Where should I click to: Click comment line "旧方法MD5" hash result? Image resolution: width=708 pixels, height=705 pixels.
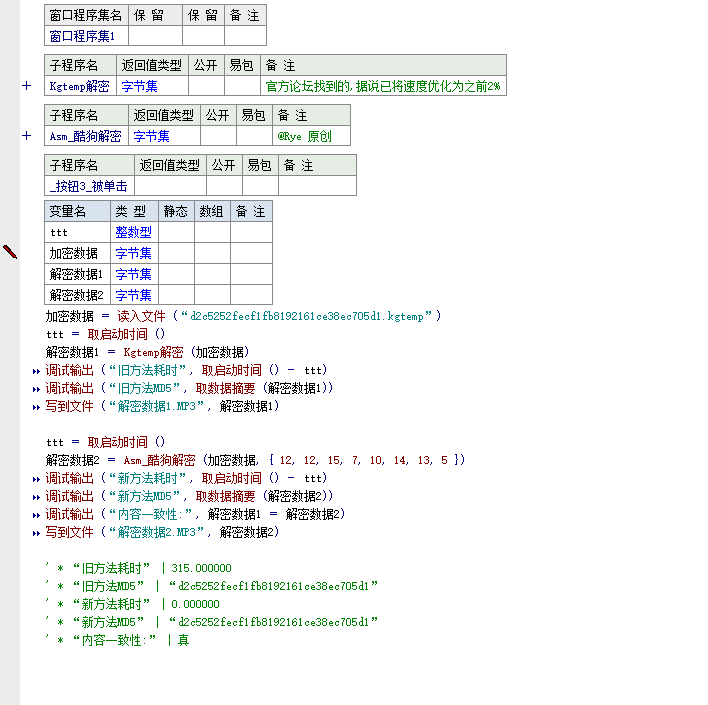pos(212,586)
